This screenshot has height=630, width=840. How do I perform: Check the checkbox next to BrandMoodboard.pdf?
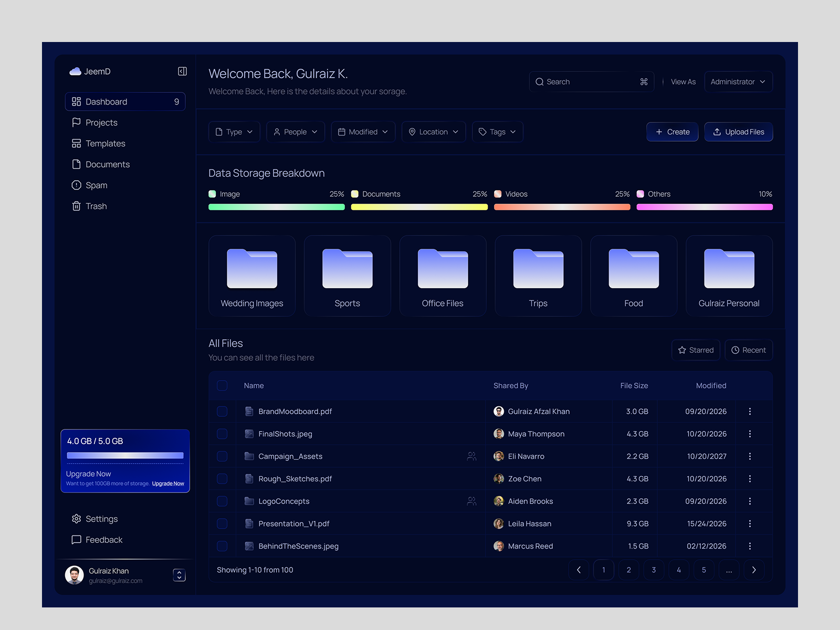pos(222,411)
